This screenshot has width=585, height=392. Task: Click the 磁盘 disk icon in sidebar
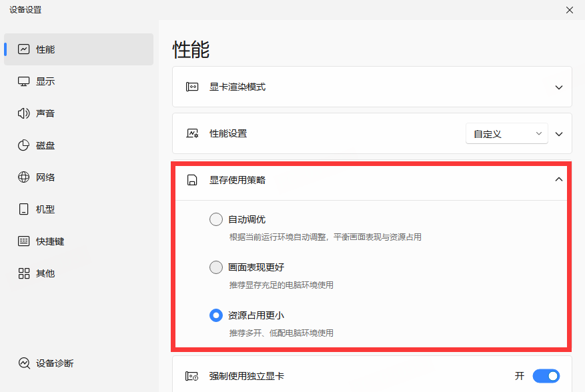point(24,145)
